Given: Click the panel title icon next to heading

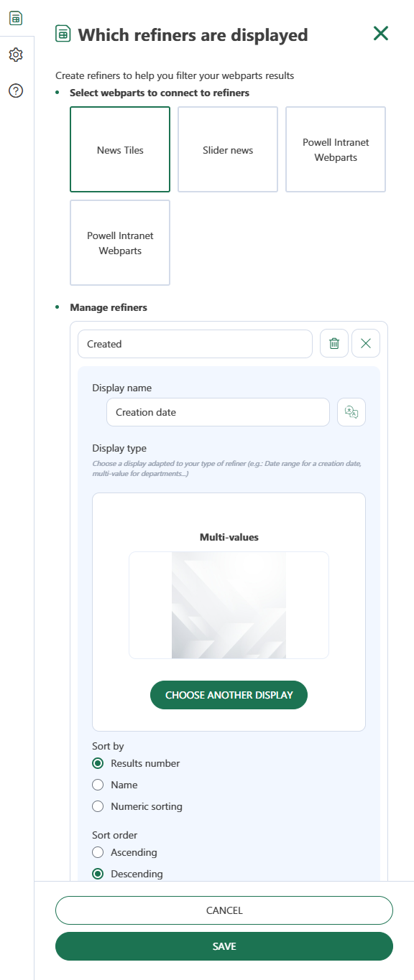Looking at the screenshot, I should pos(63,34).
